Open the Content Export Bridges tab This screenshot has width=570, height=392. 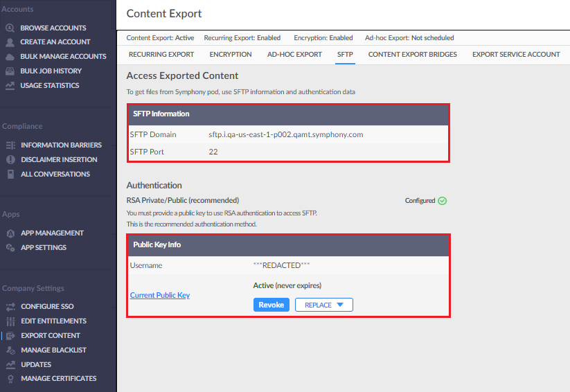point(413,54)
